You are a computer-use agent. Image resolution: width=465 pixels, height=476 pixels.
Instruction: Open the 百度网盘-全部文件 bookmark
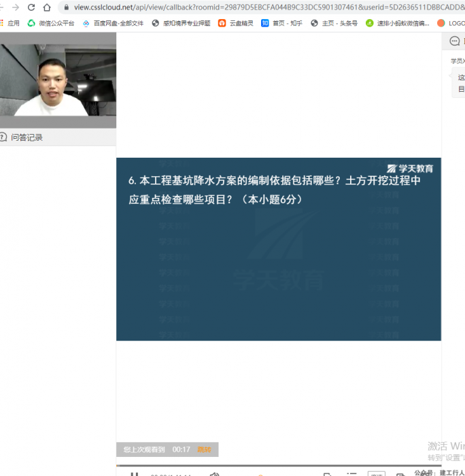pyautogui.click(x=114, y=23)
